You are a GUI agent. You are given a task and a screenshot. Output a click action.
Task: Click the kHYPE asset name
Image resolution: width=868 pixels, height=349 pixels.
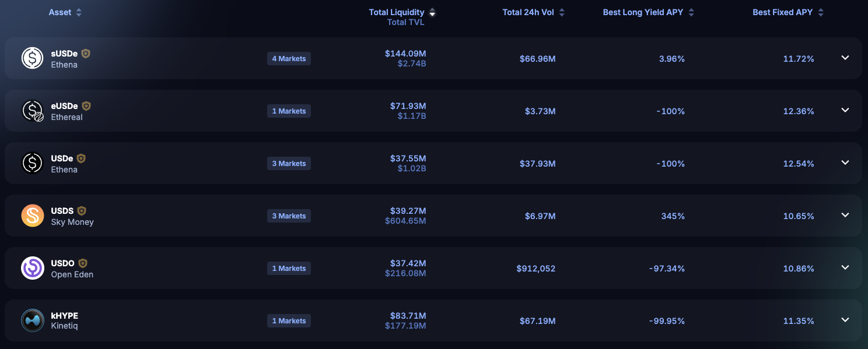coord(64,316)
